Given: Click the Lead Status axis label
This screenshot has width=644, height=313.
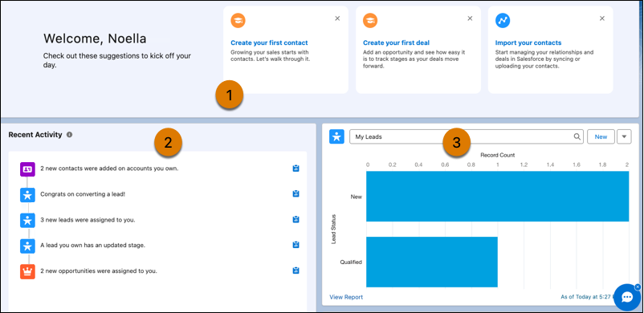Looking at the screenshot, I should coord(333,229).
